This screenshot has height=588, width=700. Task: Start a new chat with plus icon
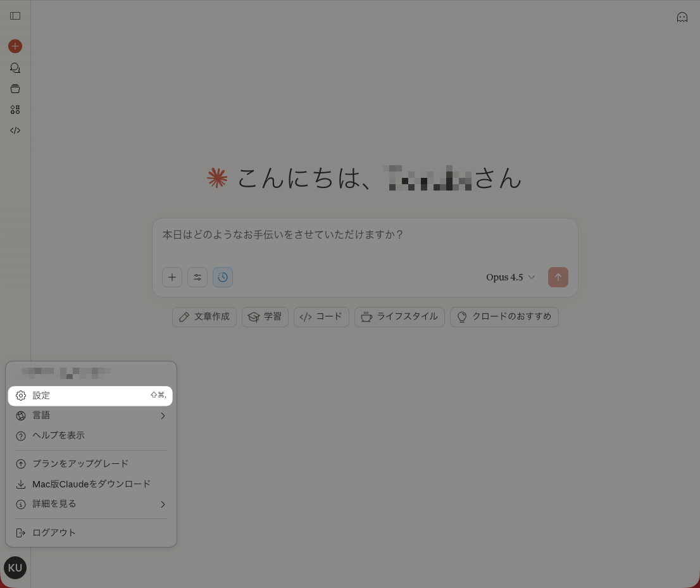15,46
